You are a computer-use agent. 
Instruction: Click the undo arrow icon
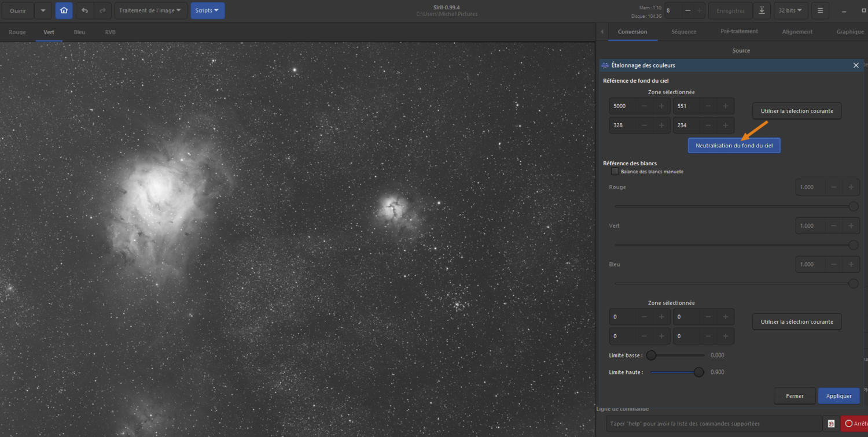coord(85,10)
